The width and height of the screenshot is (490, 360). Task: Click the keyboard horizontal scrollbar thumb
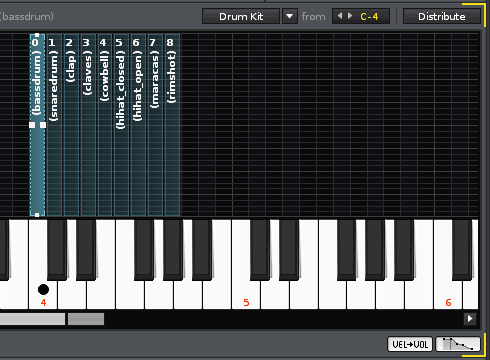click(32, 319)
